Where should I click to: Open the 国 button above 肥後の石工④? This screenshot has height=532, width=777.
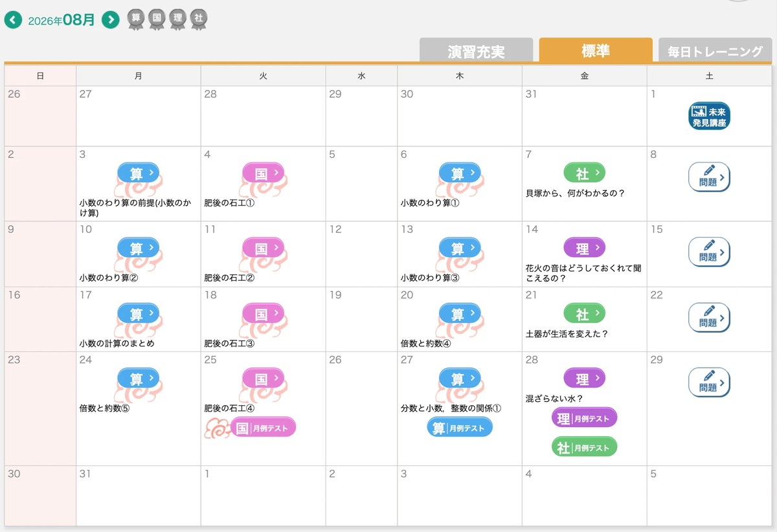coord(263,379)
